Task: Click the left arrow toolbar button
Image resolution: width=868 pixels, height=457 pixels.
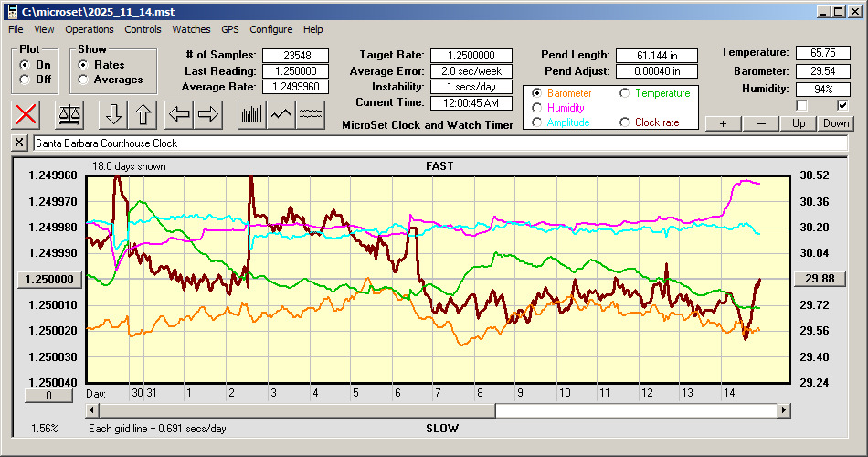Action: (x=180, y=114)
